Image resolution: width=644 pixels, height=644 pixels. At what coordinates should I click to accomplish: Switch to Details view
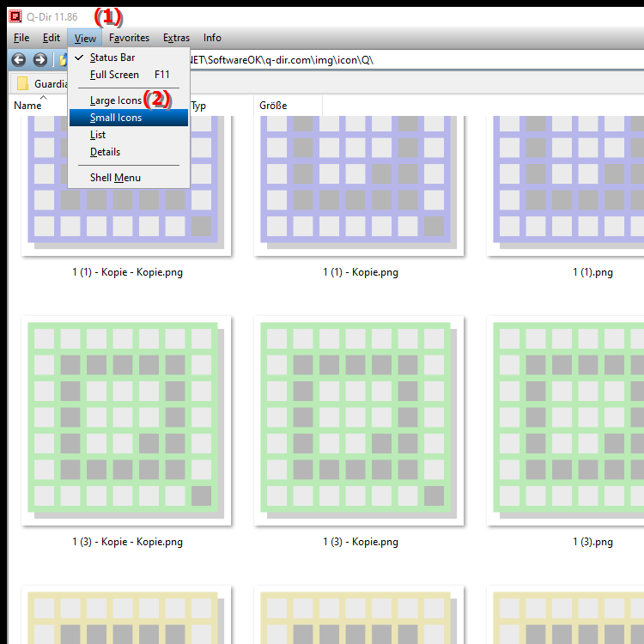(129, 152)
